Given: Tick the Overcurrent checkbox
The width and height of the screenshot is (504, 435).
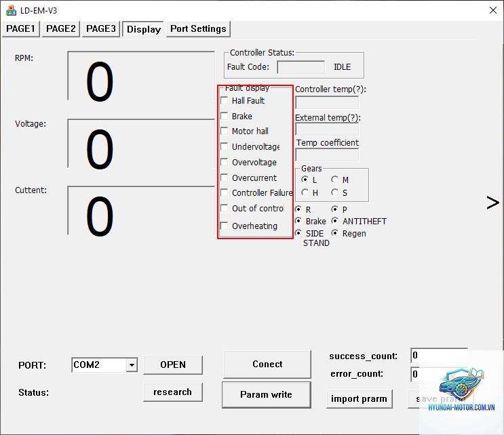Looking at the screenshot, I should click(x=225, y=178).
